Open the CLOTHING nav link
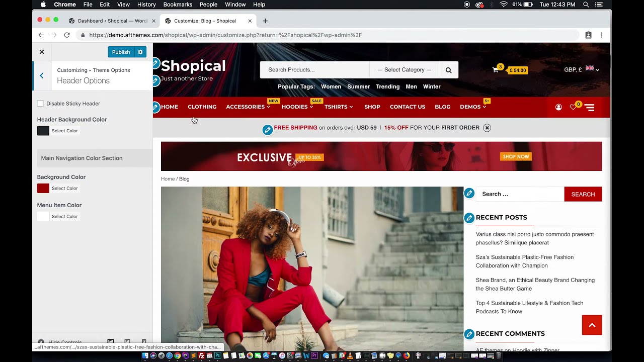 [x=202, y=107]
